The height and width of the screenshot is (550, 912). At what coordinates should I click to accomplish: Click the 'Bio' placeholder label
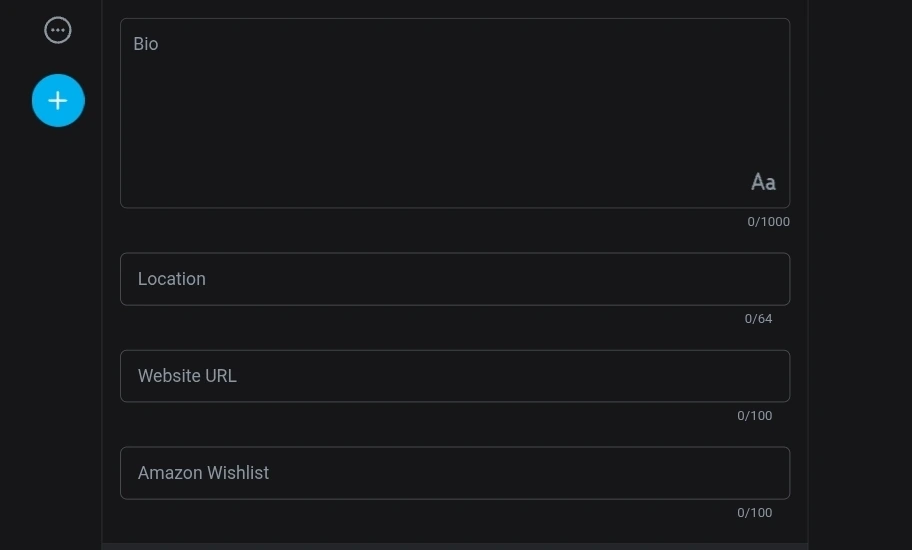pyautogui.click(x=146, y=44)
